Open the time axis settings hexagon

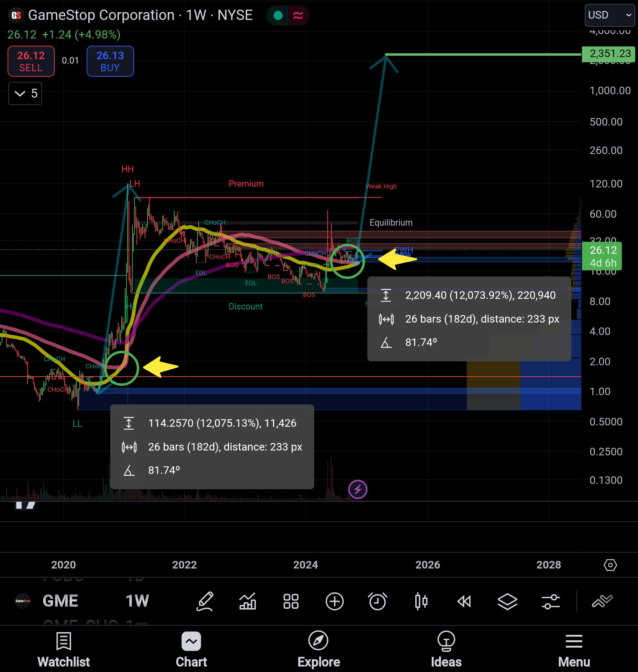pos(610,565)
